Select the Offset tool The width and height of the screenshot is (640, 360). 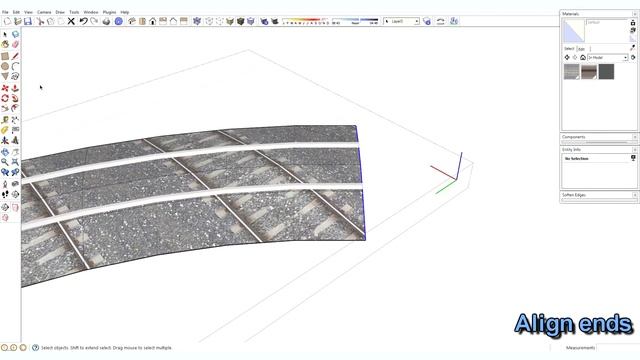[x=15, y=108]
